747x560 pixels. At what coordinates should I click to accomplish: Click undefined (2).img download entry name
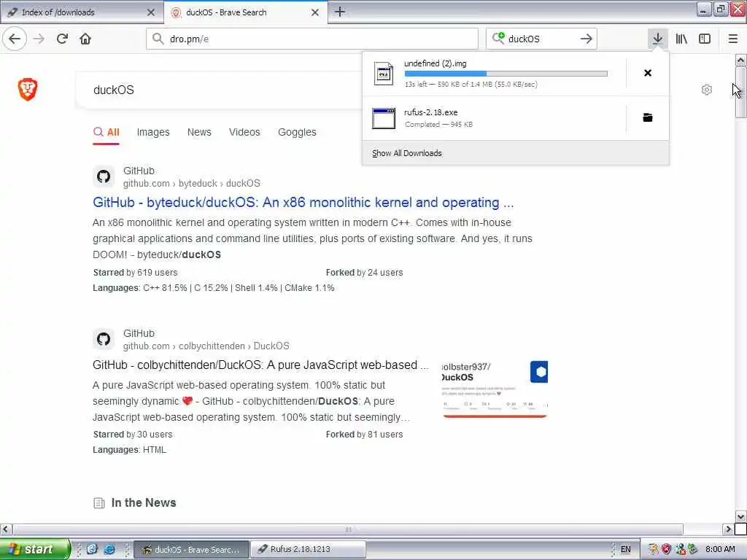coord(435,63)
